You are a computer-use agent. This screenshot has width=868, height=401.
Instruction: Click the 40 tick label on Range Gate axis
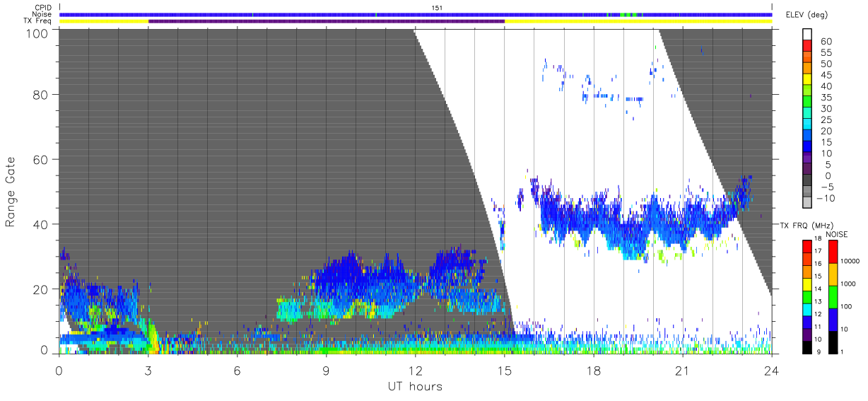[x=41, y=224]
